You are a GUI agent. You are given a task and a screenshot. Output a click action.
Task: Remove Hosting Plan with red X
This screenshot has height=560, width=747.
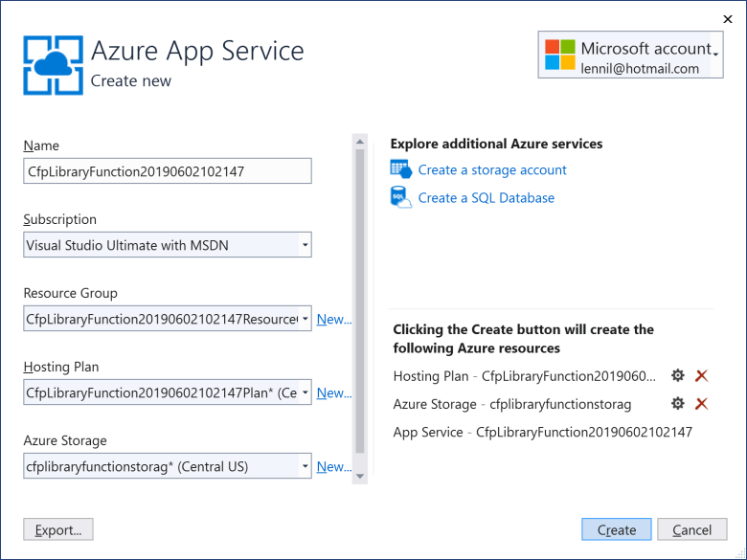click(x=701, y=375)
